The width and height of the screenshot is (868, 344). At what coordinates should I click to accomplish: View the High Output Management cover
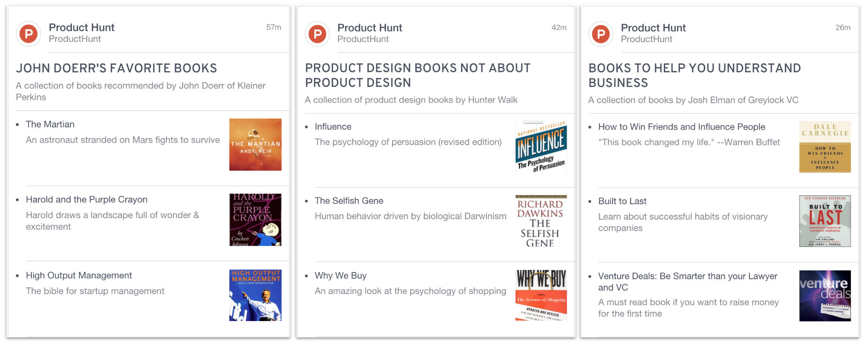click(x=255, y=295)
